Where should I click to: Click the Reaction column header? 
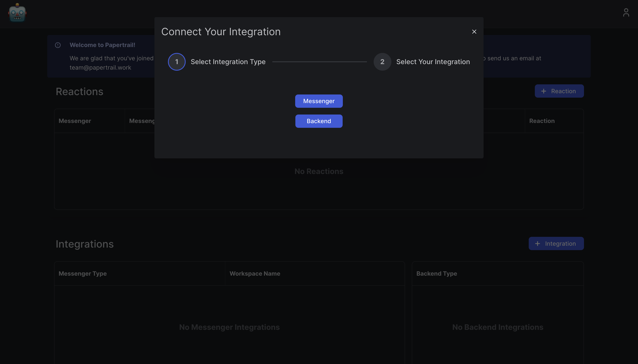pyautogui.click(x=542, y=121)
